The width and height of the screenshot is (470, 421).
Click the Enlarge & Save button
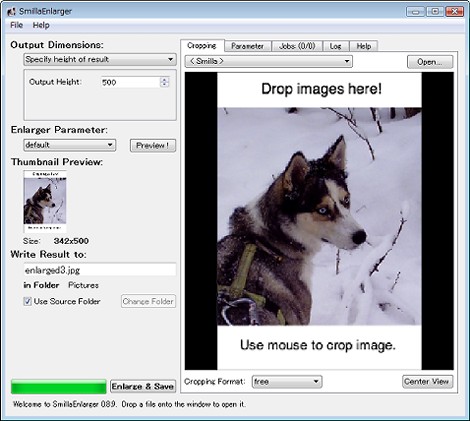click(143, 386)
